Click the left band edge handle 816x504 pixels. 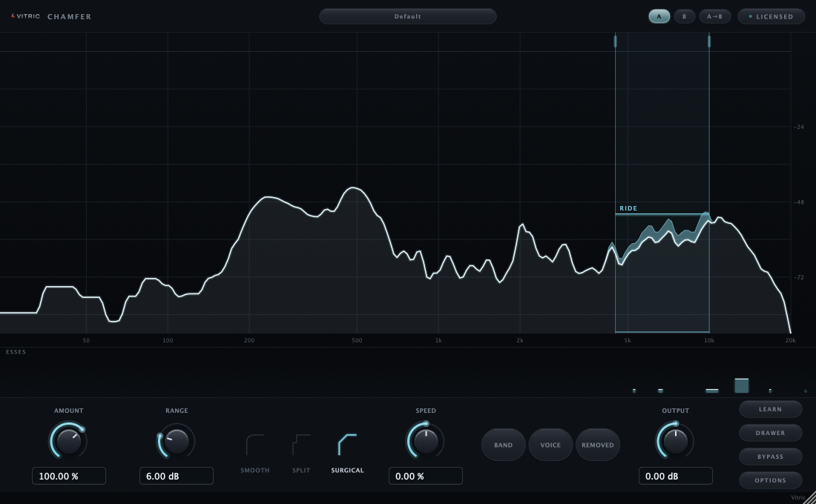pos(615,41)
